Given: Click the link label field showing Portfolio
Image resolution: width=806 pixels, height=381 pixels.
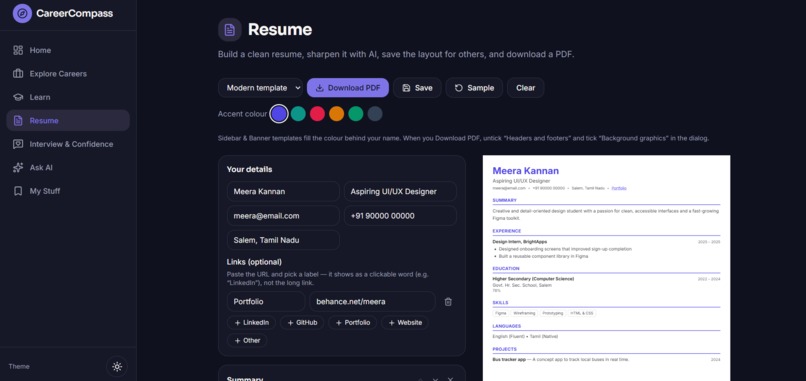Looking at the screenshot, I should tap(266, 302).
